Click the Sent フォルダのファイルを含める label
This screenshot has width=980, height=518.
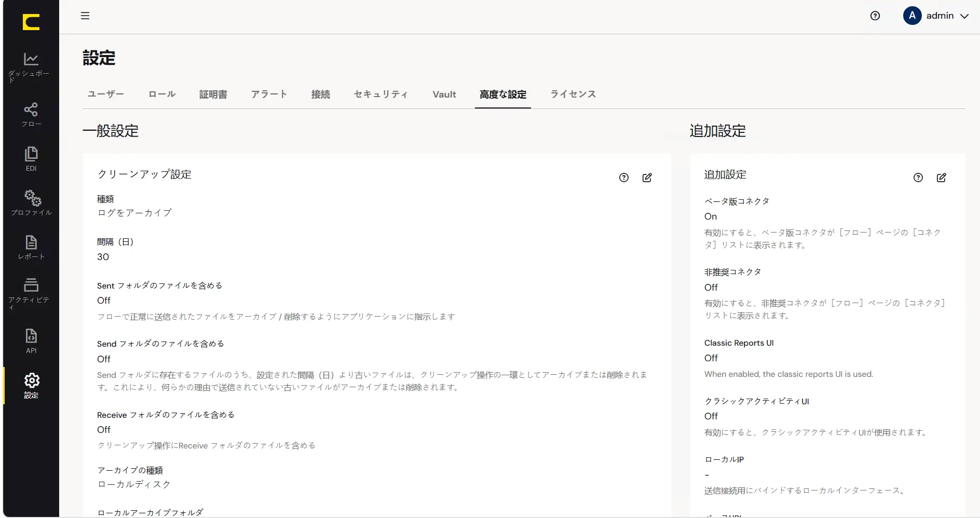pyautogui.click(x=160, y=285)
